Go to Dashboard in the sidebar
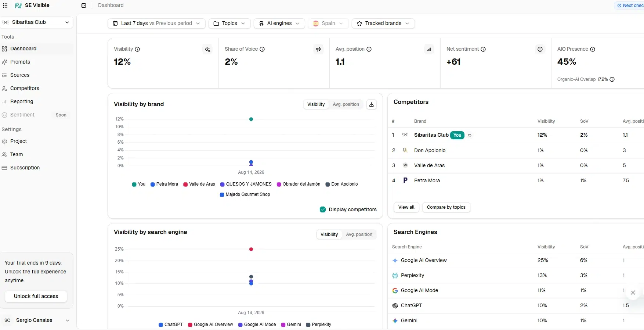Image resolution: width=644 pixels, height=330 pixels. (x=37, y=49)
